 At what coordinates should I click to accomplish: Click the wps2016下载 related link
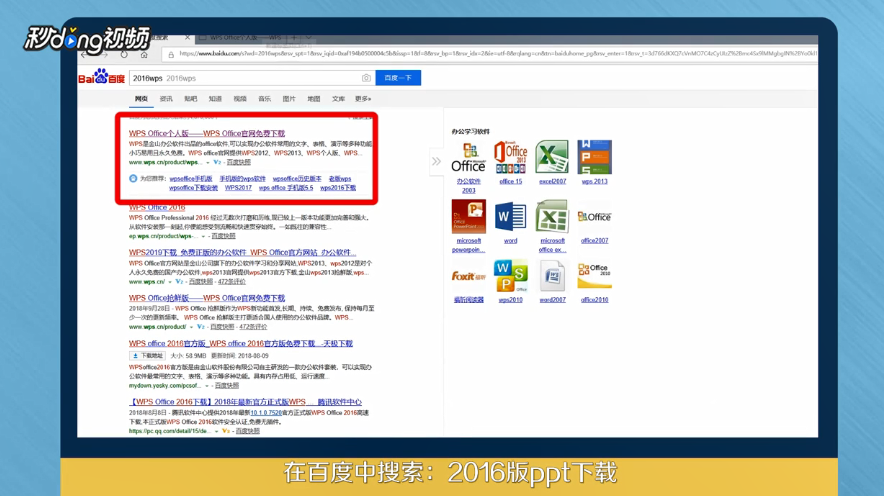[338, 188]
